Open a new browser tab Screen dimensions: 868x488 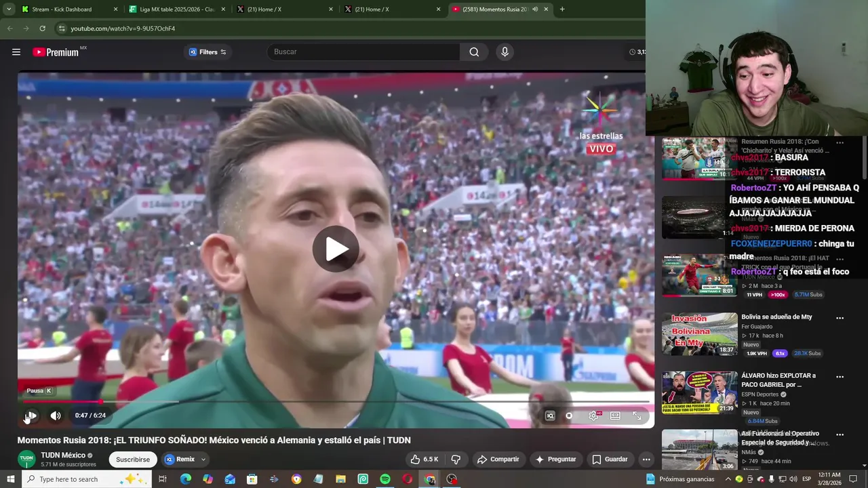point(562,9)
